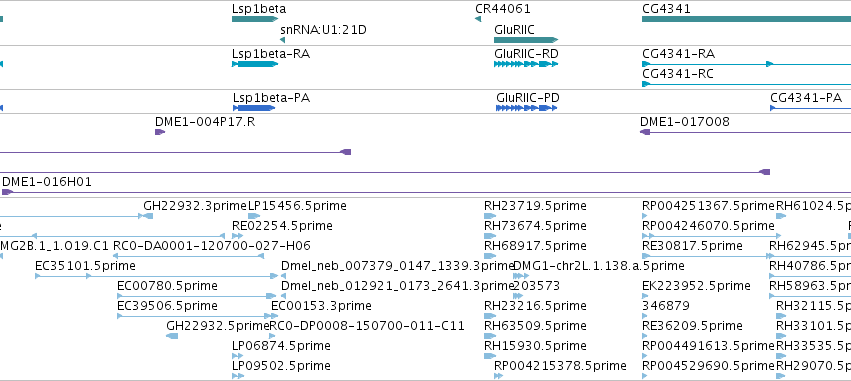The width and height of the screenshot is (851, 381).
Task: Click the snRNA:U1:21D arrow marker
Action: [x=283, y=40]
